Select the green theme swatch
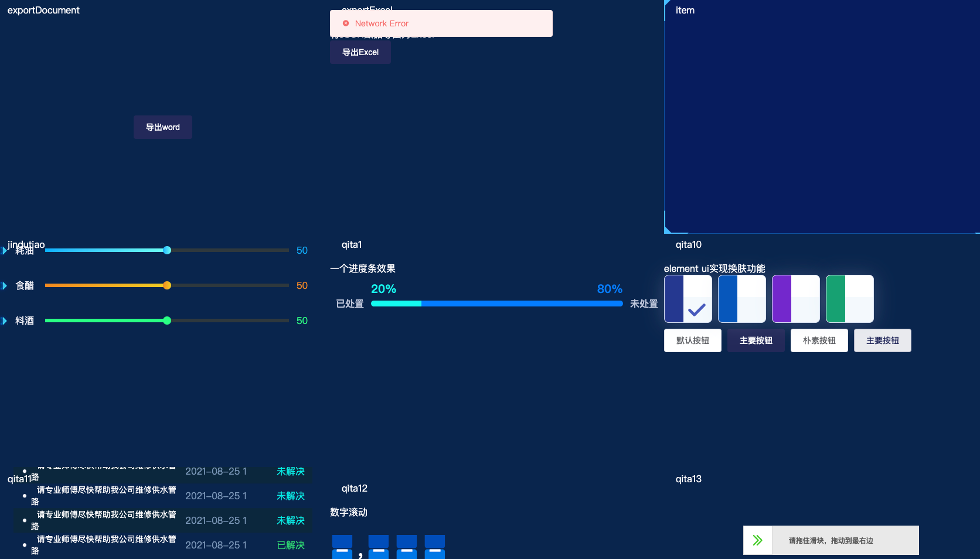The width and height of the screenshot is (980, 559). tap(850, 299)
